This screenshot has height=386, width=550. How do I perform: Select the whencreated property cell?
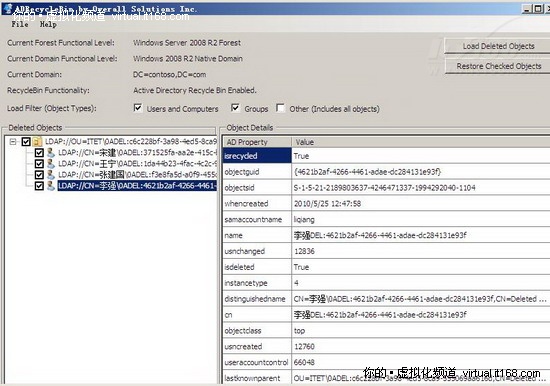(257, 204)
